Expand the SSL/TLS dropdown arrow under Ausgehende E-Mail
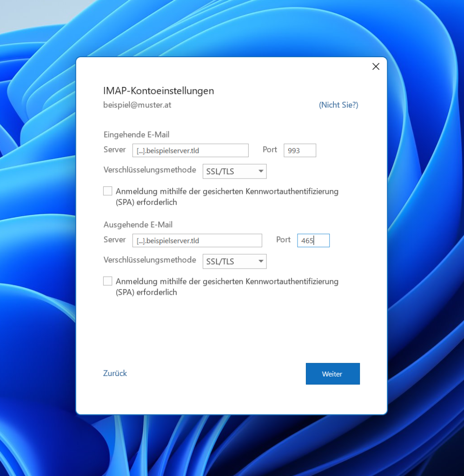This screenshot has width=464, height=476. (x=260, y=261)
